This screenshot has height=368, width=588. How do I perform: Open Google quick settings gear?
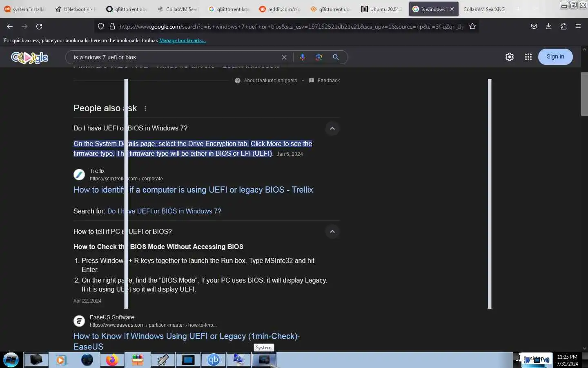[x=510, y=57]
